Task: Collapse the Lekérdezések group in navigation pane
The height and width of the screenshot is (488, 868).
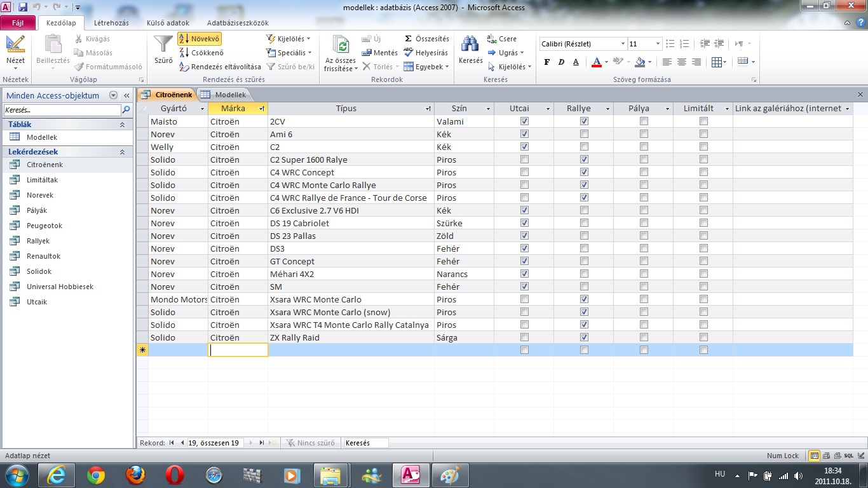Action: [x=122, y=152]
